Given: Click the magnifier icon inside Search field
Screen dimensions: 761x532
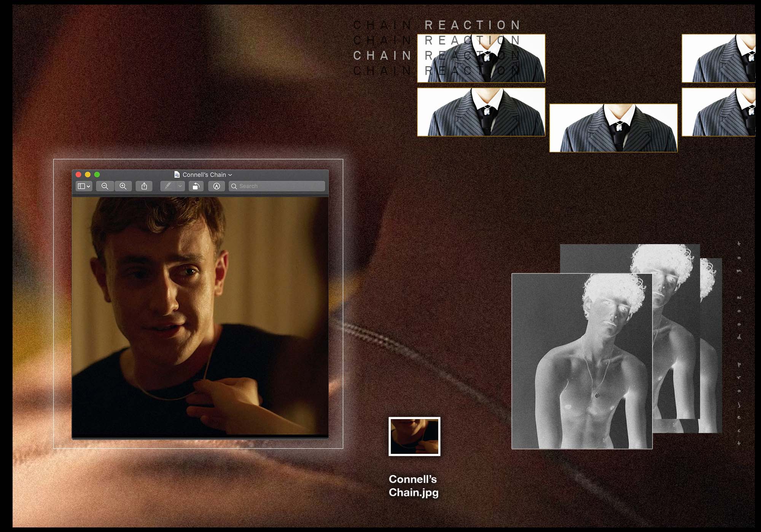Looking at the screenshot, I should (234, 186).
